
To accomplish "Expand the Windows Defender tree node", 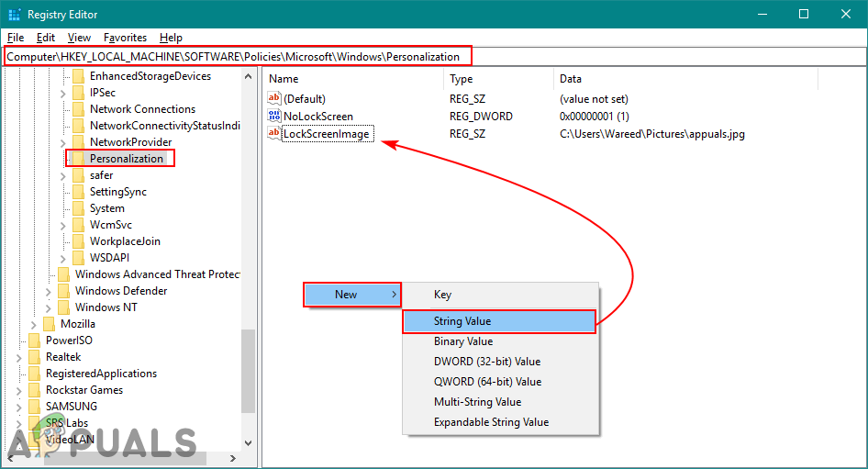I will (x=48, y=292).
